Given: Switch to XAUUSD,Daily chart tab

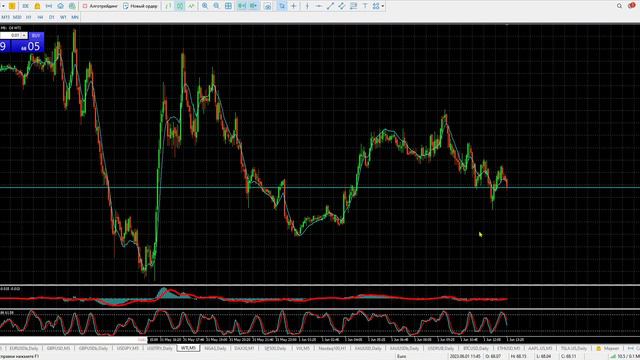Looking at the screenshot, I should [368, 348].
